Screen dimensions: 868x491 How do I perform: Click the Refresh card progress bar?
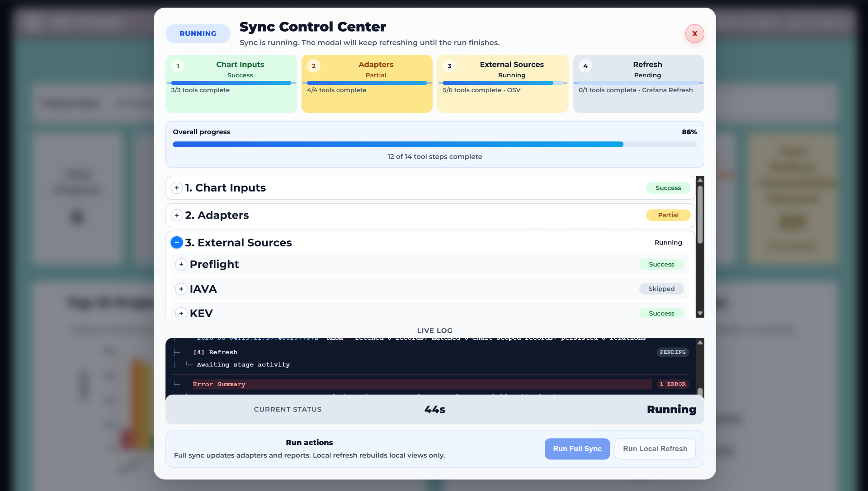click(638, 83)
